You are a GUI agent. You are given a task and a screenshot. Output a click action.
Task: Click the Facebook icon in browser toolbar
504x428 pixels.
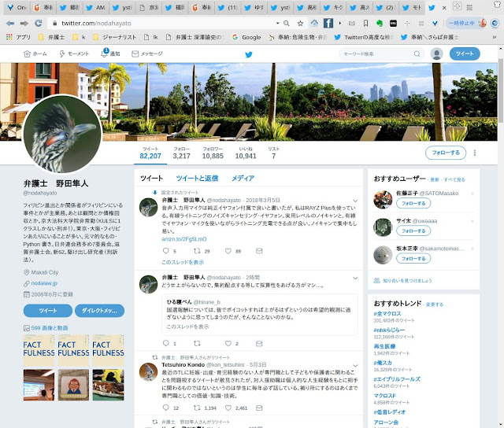pyautogui.click(x=328, y=23)
